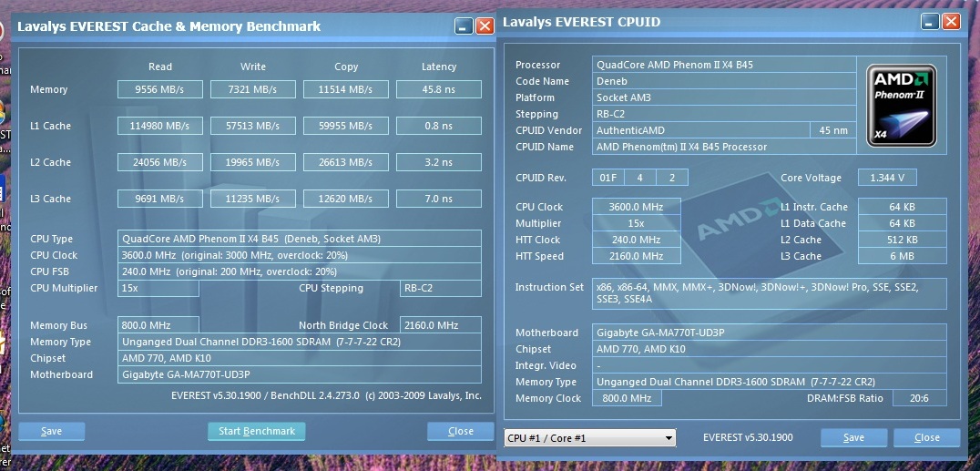Select L3 Cache latency 7.0 ns value
980x471 pixels.
pos(439,199)
